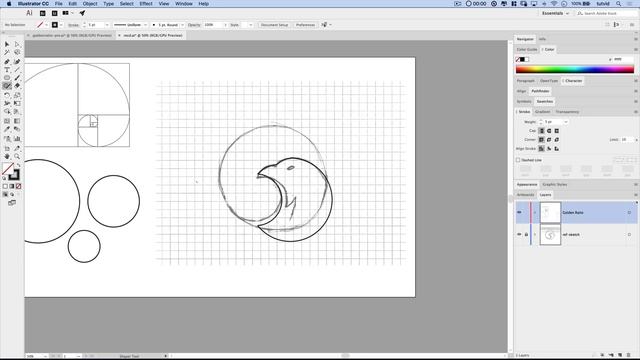
Task: Click the stroke color box in toolbox
Action: pyautogui.click(x=14, y=174)
